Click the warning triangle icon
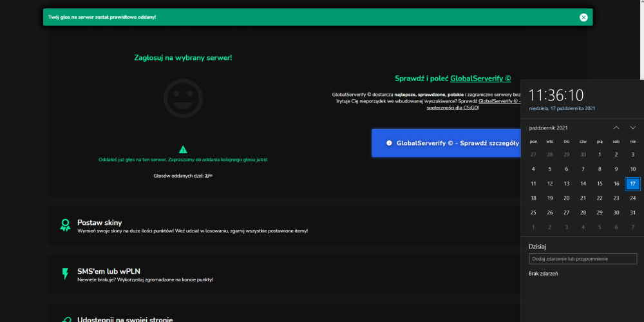Image resolution: width=644 pixels, height=322 pixels. pyautogui.click(x=183, y=149)
